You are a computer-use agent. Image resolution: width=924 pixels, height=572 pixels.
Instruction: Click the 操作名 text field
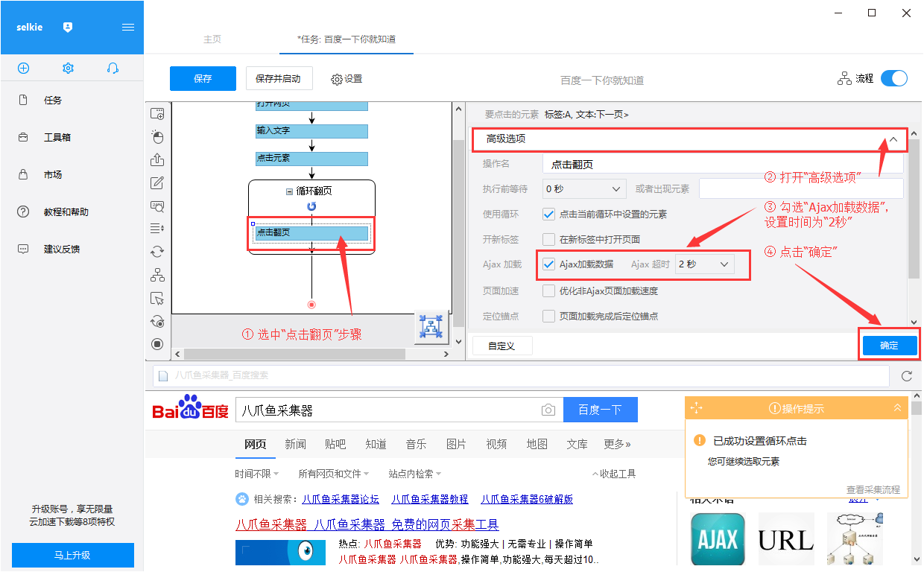[x=723, y=164]
